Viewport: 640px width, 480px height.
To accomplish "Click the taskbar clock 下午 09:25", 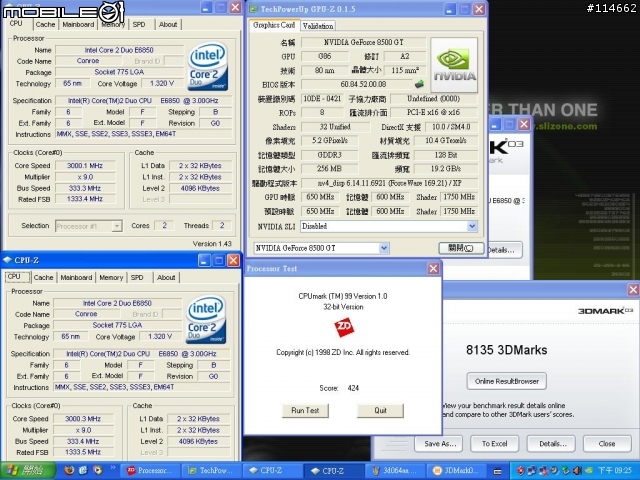I will (x=614, y=471).
